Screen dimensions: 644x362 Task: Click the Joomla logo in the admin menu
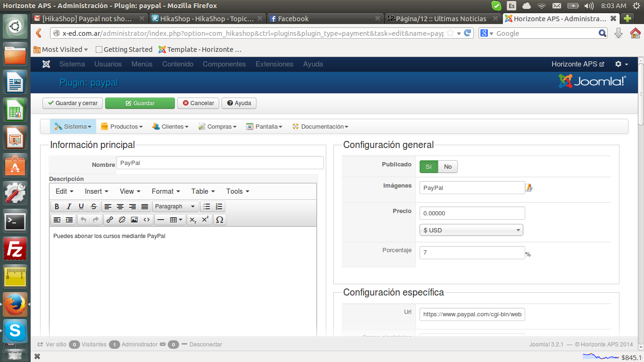tap(46, 64)
